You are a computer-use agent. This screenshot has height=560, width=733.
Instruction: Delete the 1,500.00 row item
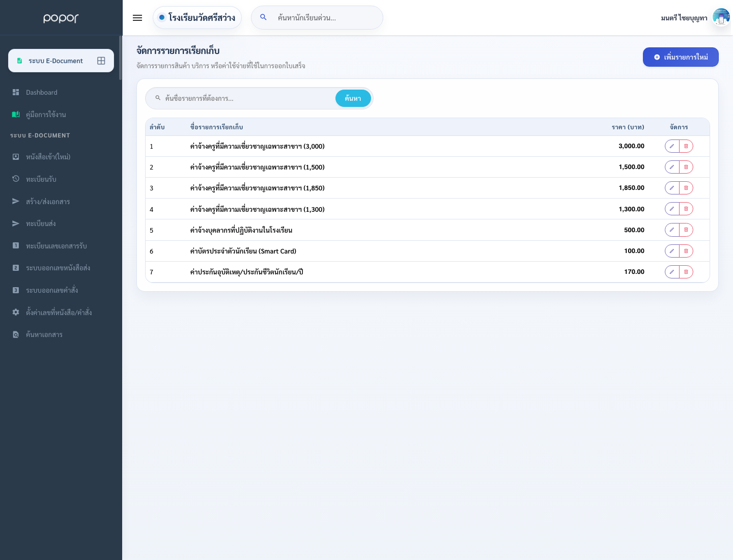click(686, 167)
